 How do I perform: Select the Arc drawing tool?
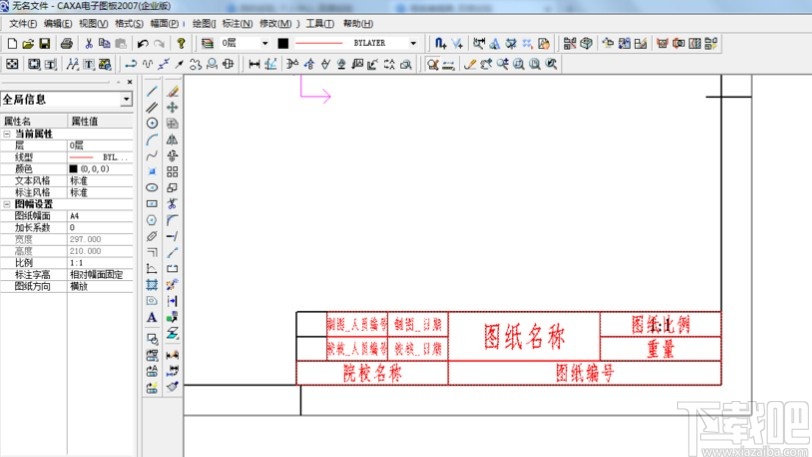click(152, 139)
